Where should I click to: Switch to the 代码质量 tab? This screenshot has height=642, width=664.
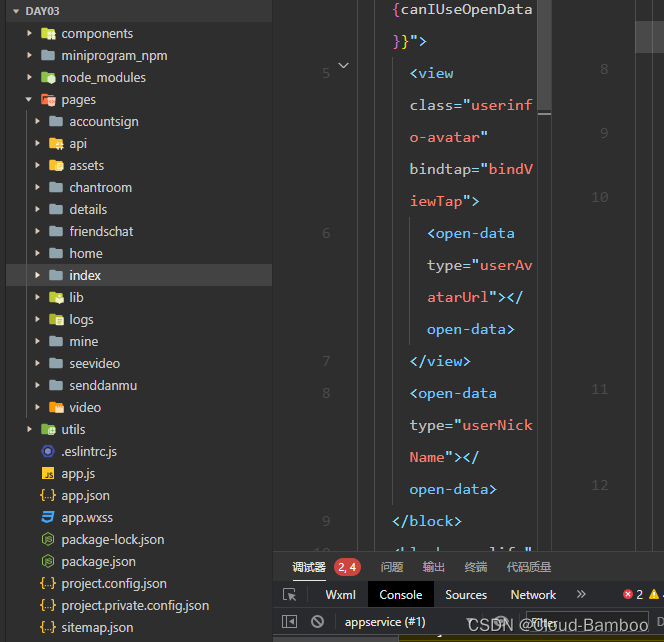529,567
